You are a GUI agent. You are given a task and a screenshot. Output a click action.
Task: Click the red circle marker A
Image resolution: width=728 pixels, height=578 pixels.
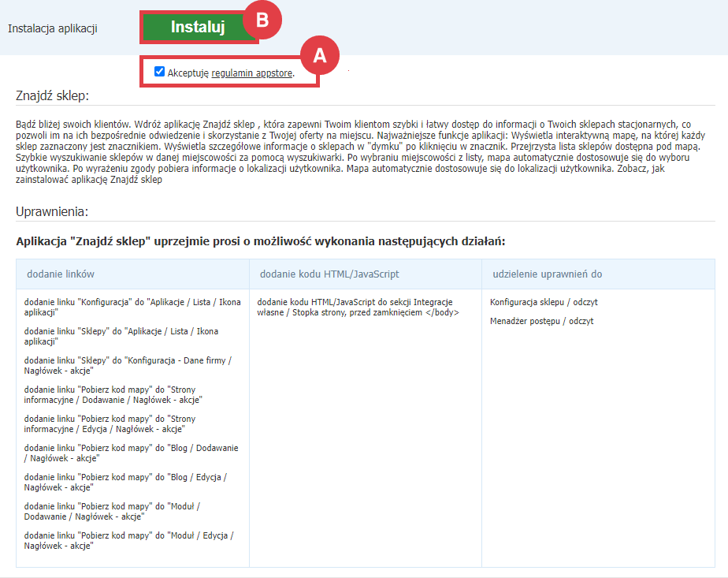pyautogui.click(x=319, y=55)
